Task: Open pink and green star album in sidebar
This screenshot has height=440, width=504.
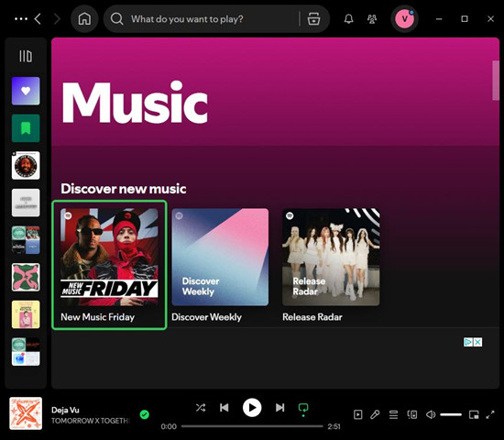Action: point(26,277)
